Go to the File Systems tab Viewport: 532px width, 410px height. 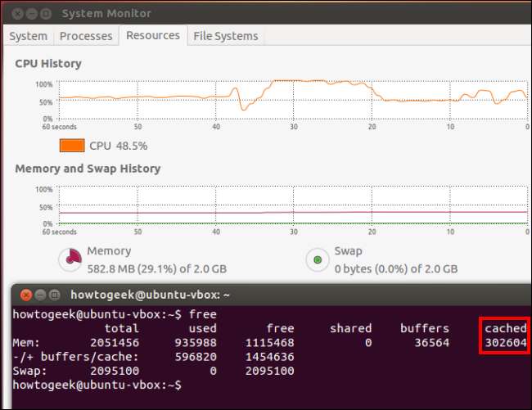[225, 36]
